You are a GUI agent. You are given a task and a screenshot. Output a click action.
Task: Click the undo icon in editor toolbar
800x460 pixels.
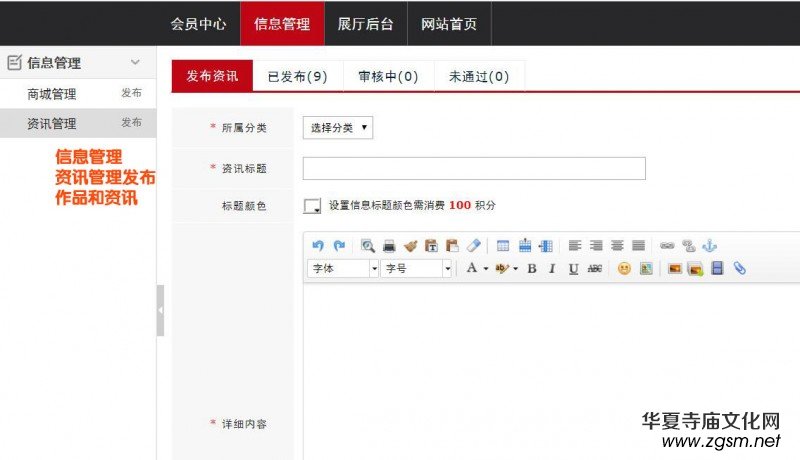(x=318, y=245)
